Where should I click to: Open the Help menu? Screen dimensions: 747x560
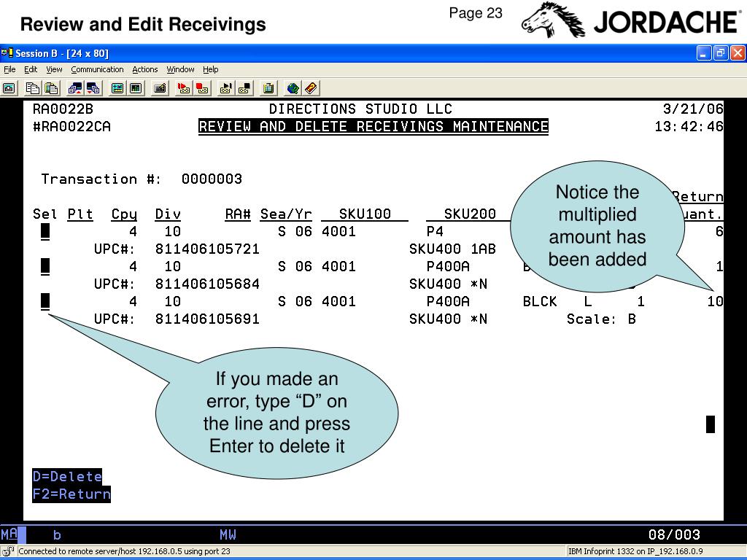coord(211,69)
